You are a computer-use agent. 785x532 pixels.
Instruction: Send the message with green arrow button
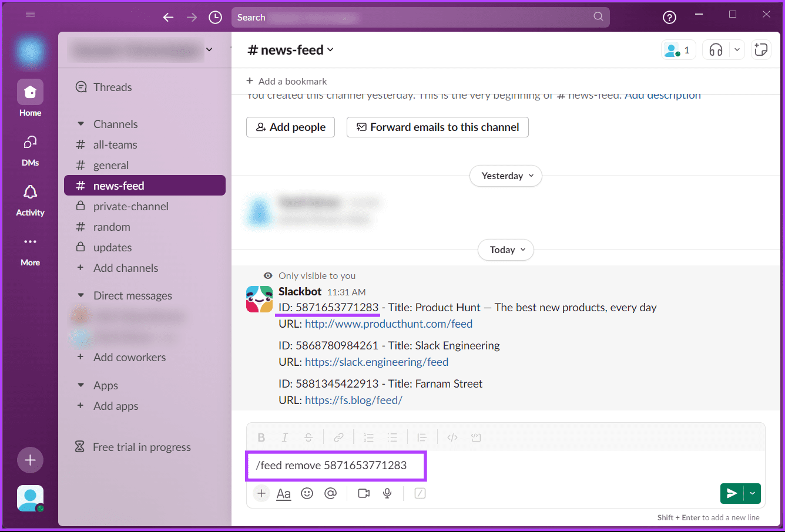(x=732, y=493)
